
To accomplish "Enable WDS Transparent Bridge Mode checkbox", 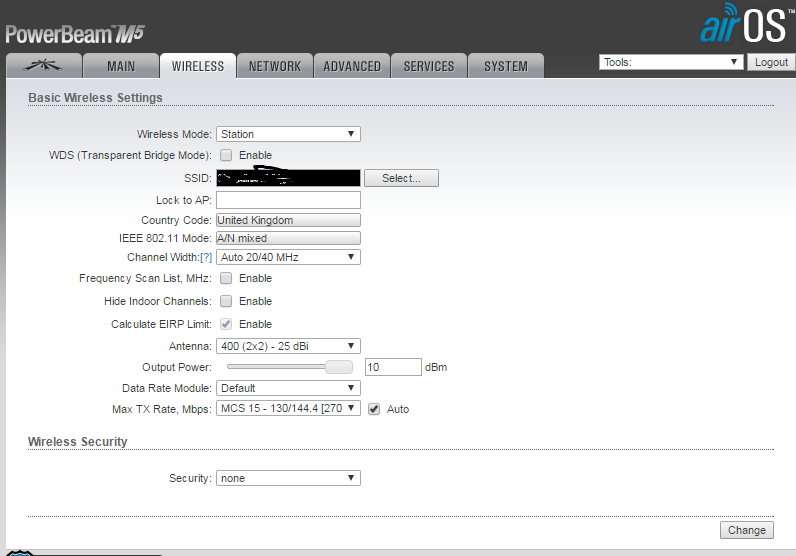I will [226, 155].
